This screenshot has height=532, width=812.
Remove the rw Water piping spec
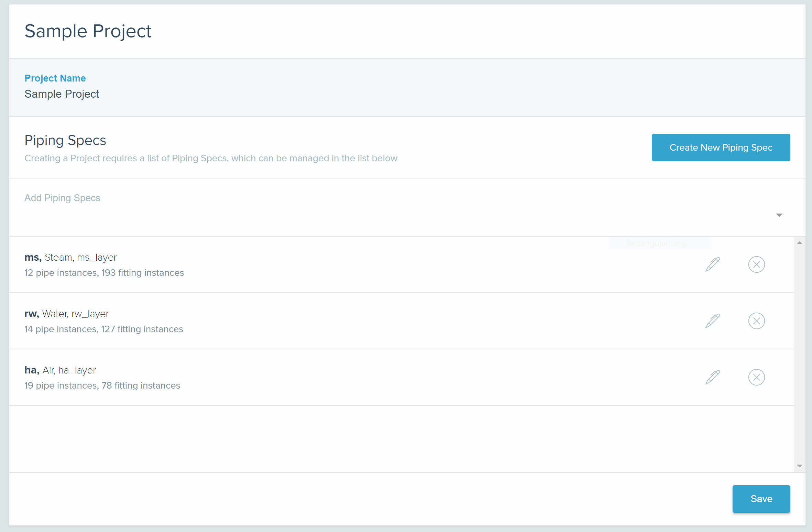(756, 321)
